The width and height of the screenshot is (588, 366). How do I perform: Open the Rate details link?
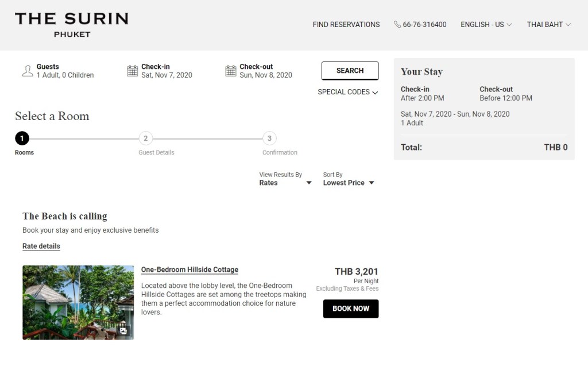tap(41, 246)
